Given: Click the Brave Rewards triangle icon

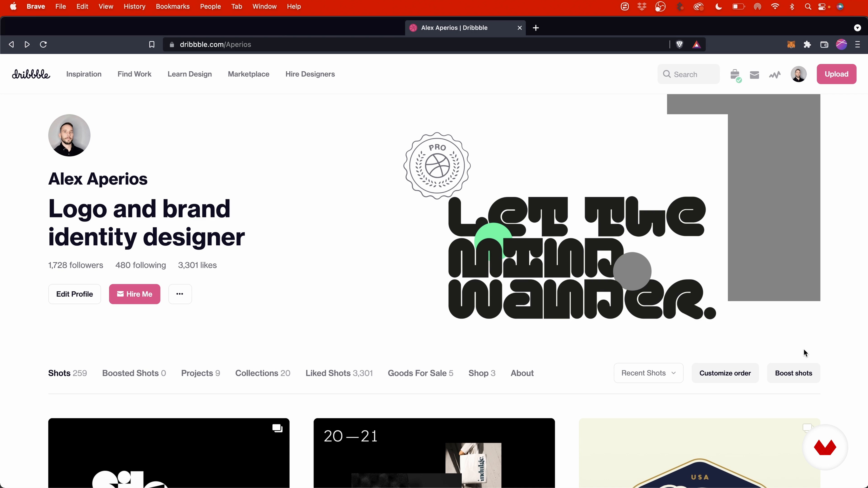Looking at the screenshot, I should [696, 45].
